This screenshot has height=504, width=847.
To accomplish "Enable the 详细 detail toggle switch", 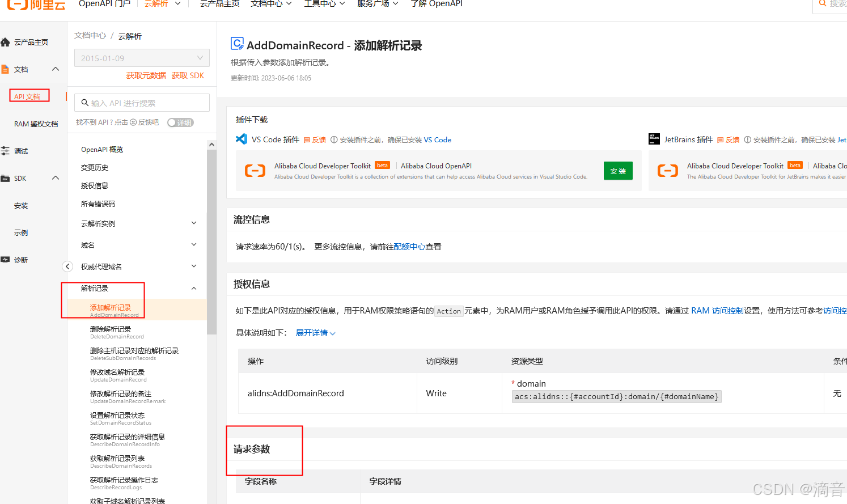I will pyautogui.click(x=180, y=122).
